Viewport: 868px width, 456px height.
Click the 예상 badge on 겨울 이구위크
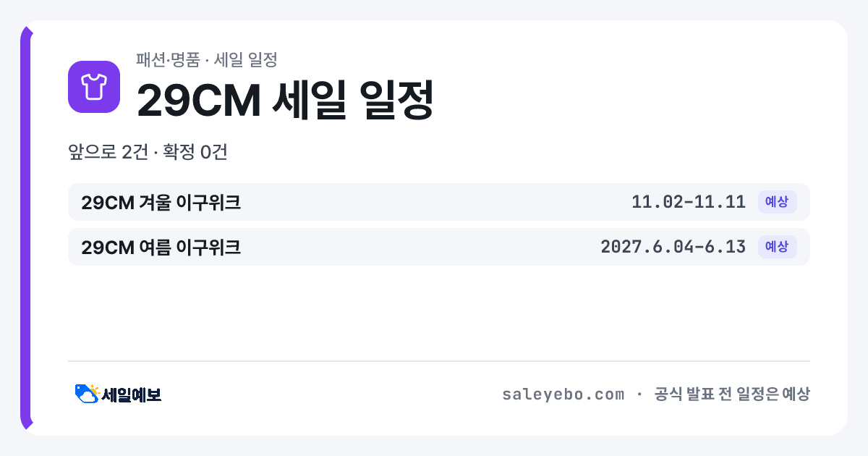click(x=777, y=202)
